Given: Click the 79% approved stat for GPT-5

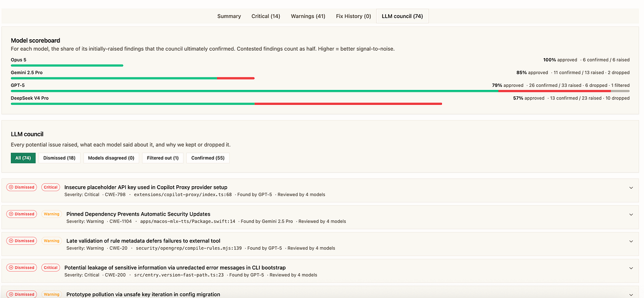Looking at the screenshot, I should pos(508,85).
